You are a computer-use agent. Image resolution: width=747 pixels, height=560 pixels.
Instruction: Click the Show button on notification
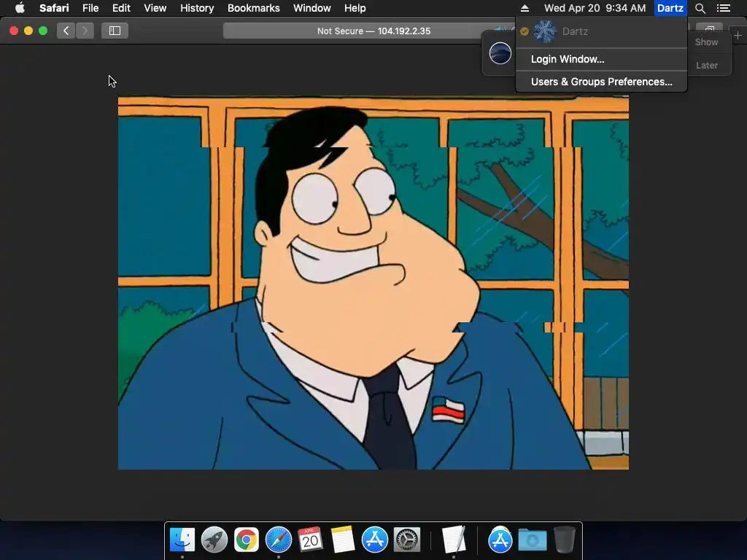(706, 42)
